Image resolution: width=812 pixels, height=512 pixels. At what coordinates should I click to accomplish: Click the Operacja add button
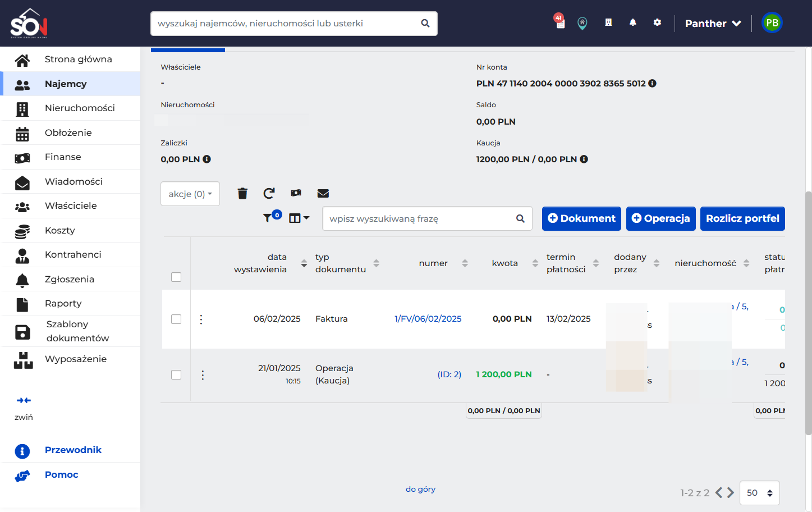point(661,218)
